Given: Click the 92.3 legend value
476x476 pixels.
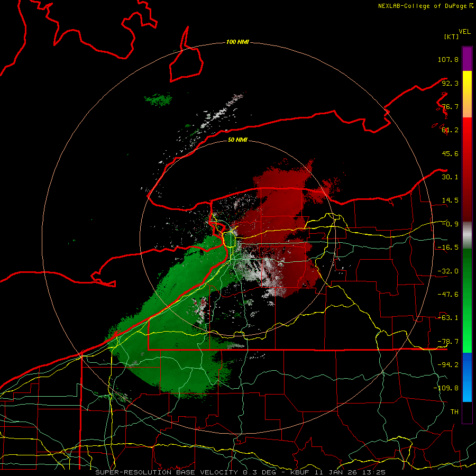Looking at the screenshot, I should coord(450,83).
